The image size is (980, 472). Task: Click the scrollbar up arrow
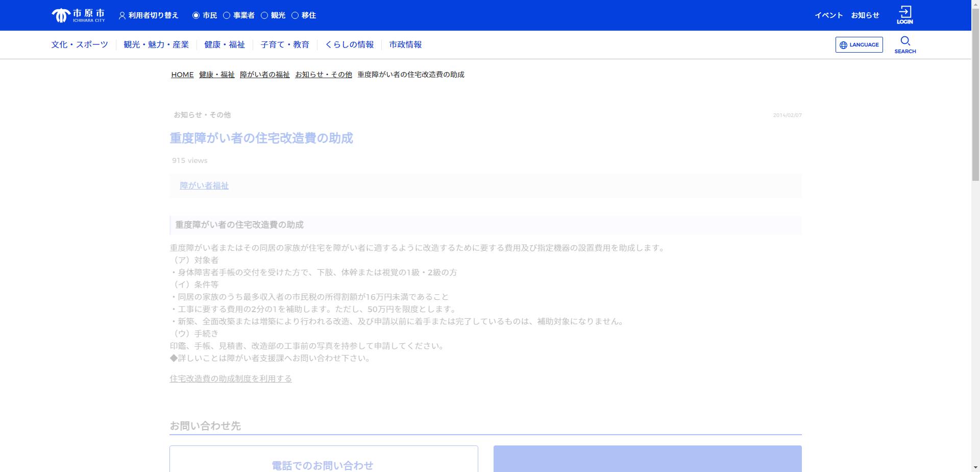(975, 4)
